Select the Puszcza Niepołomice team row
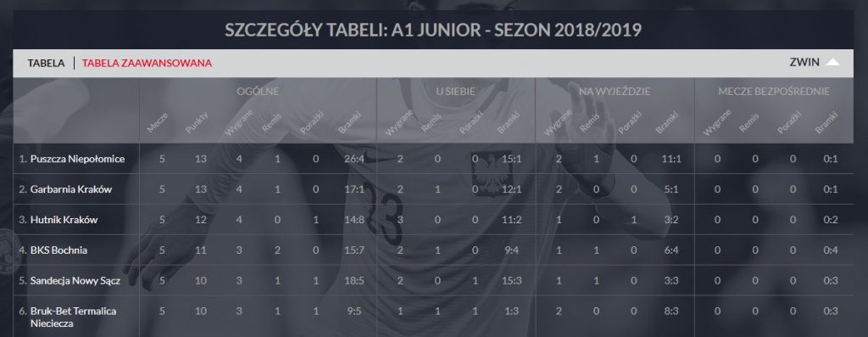Image resolution: width=868 pixels, height=337 pixels. point(433,159)
